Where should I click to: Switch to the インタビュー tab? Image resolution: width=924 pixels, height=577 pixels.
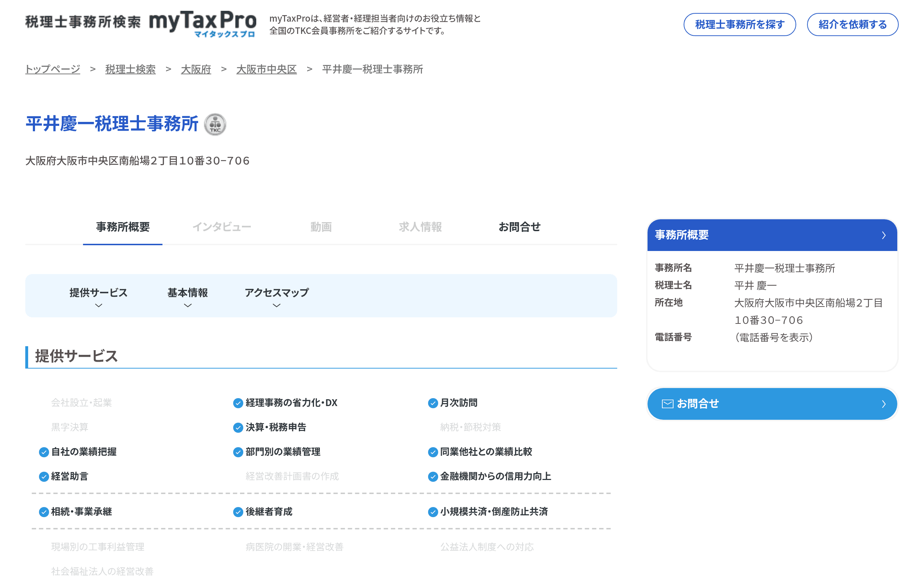(223, 227)
